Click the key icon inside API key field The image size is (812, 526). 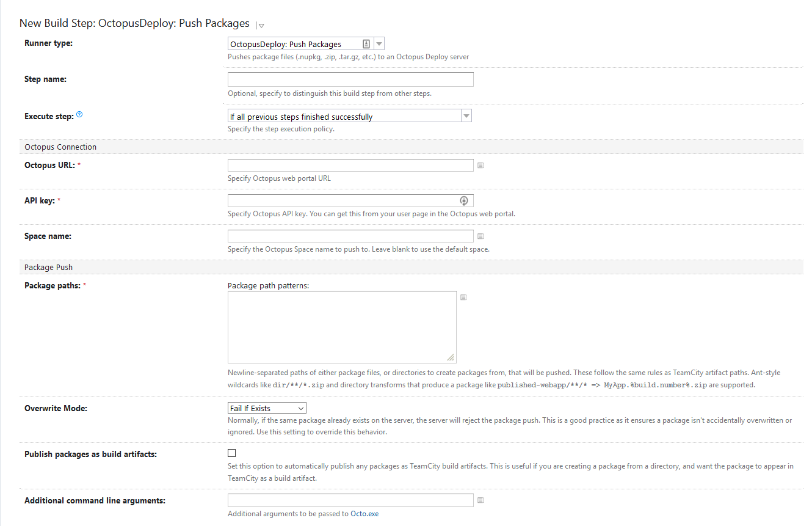click(x=464, y=200)
